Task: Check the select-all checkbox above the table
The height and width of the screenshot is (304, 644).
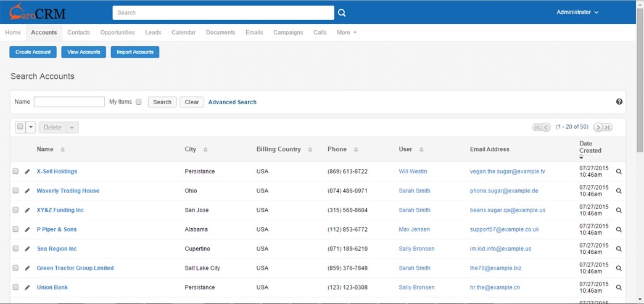Action: pos(20,127)
